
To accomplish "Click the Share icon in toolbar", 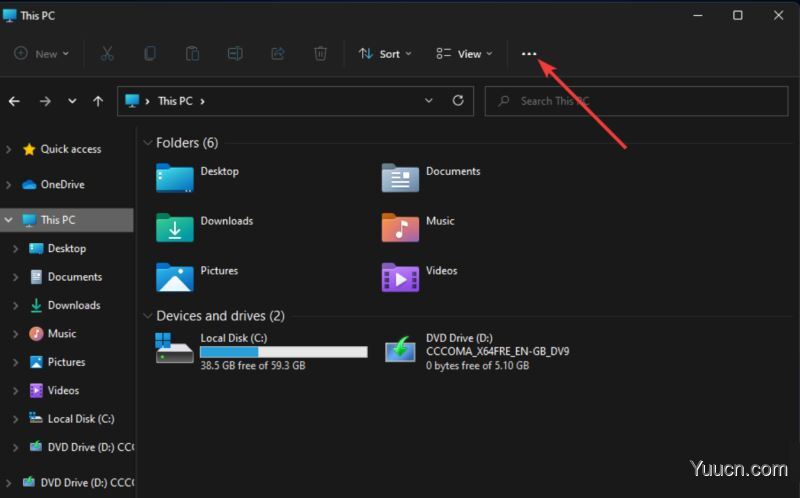I will (278, 54).
